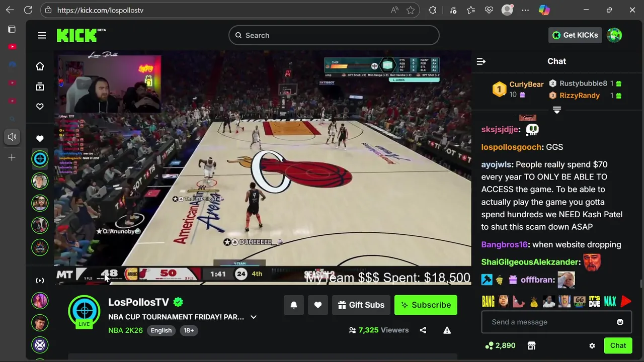644x362 pixels.
Task: Open RizzyRandy gifter entry
Action: point(585,96)
